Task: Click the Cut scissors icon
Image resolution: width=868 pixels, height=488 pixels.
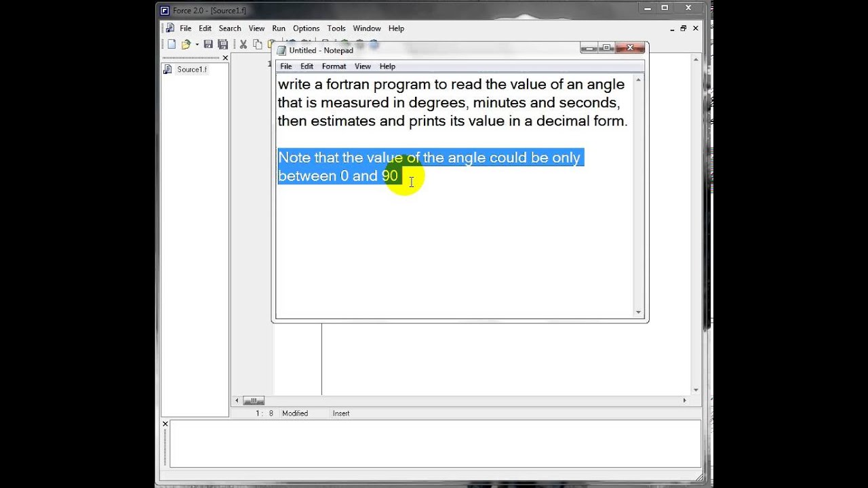Action: [243, 44]
